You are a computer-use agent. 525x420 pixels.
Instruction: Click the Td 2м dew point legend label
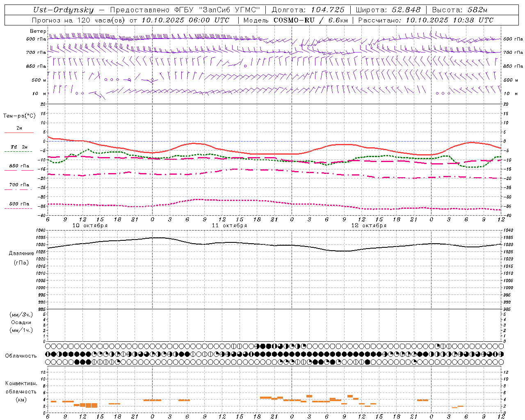19,147
